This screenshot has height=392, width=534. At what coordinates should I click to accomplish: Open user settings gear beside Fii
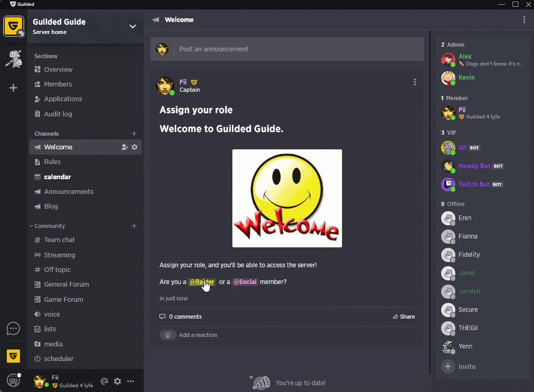point(118,381)
